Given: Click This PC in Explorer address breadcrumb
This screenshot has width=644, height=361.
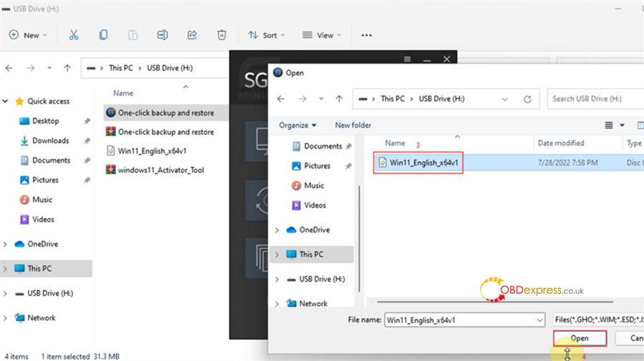Looking at the screenshot, I should [121, 68].
